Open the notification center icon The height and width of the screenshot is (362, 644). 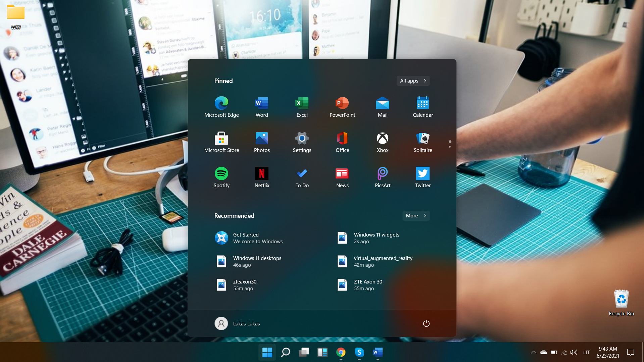click(631, 352)
